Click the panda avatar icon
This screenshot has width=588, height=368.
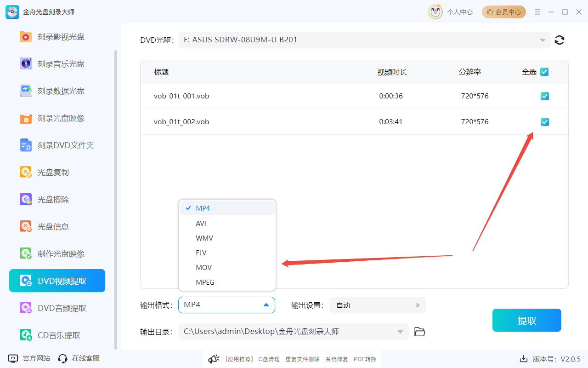(x=435, y=12)
